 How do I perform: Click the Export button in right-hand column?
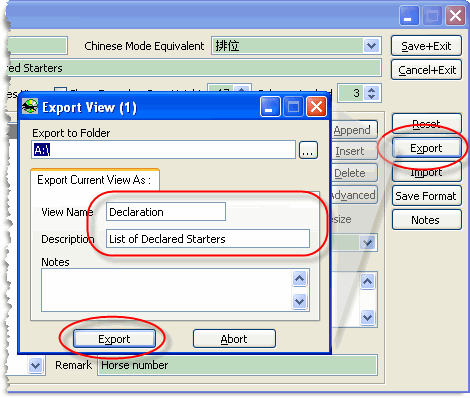pos(426,148)
